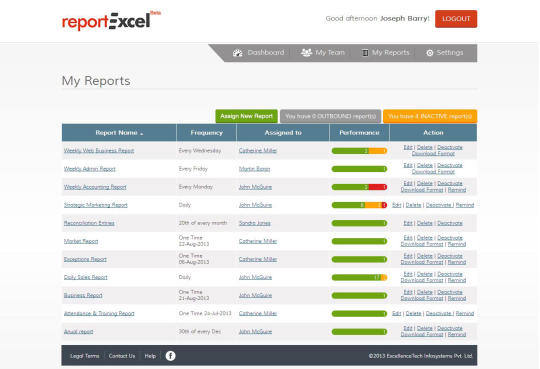The height and width of the screenshot is (369, 540).
Task: Click Remind for Attendance & Training Report
Action: [465, 314]
